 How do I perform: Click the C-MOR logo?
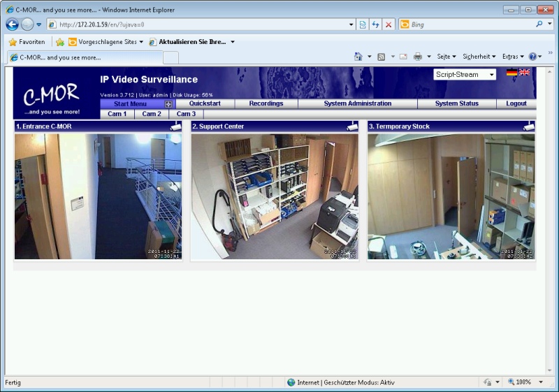coord(52,98)
